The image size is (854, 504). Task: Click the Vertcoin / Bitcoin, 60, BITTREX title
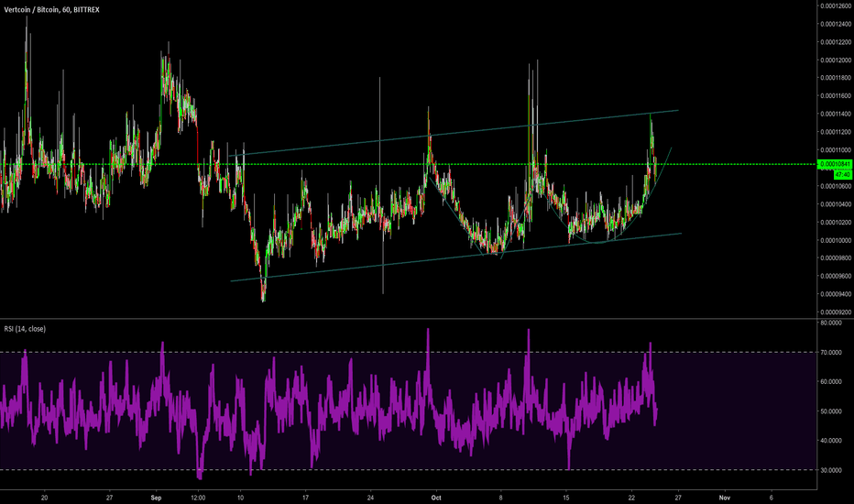click(x=51, y=10)
